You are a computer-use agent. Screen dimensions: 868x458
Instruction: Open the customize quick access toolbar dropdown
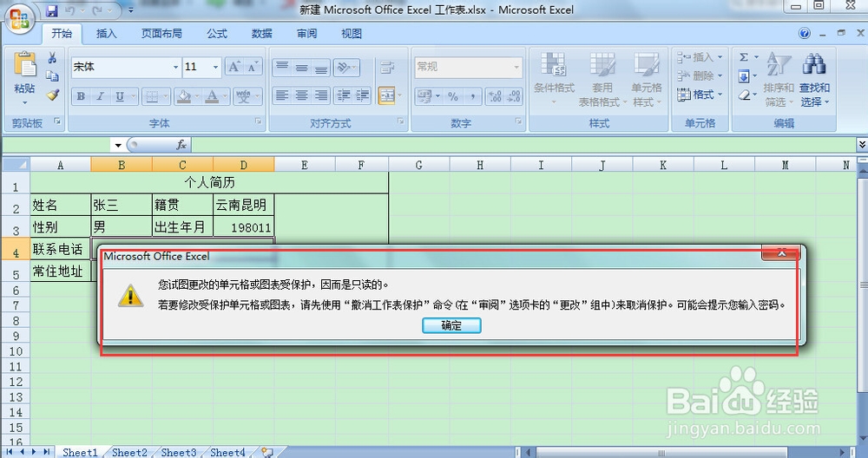click(131, 10)
